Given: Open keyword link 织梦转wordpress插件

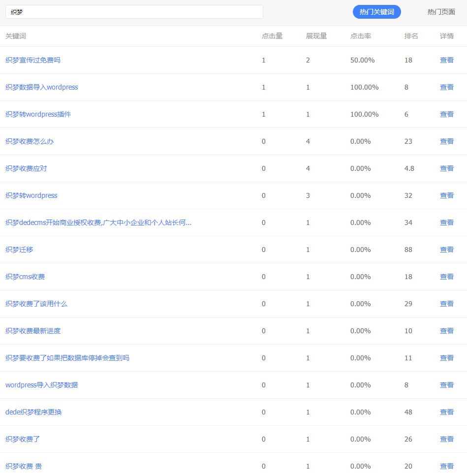Looking at the screenshot, I should coord(38,114).
